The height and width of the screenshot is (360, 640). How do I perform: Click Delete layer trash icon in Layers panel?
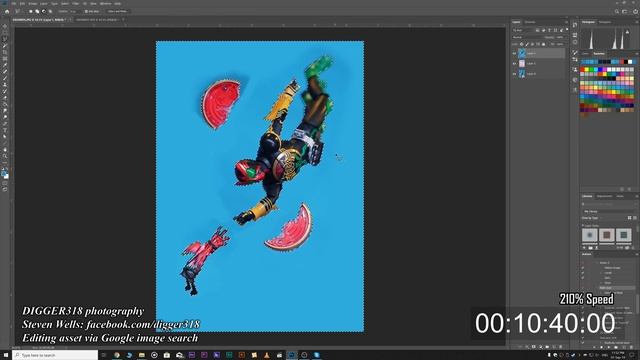(x=561, y=347)
